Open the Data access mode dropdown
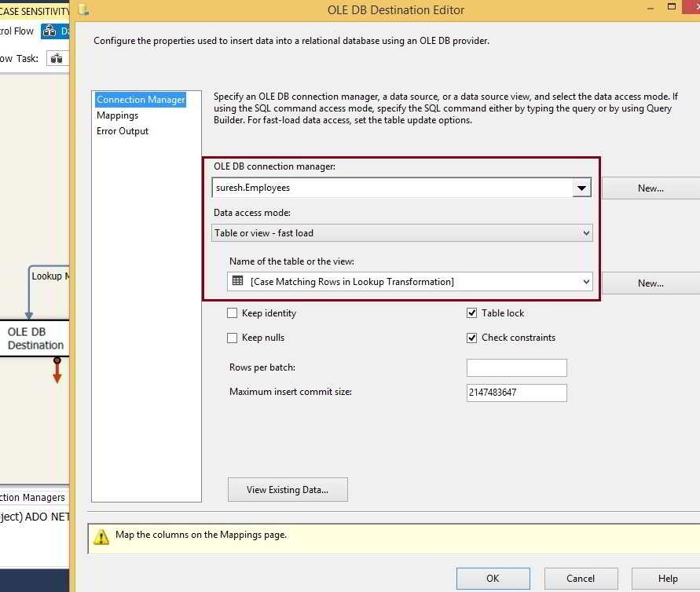700x592 pixels. tap(401, 233)
